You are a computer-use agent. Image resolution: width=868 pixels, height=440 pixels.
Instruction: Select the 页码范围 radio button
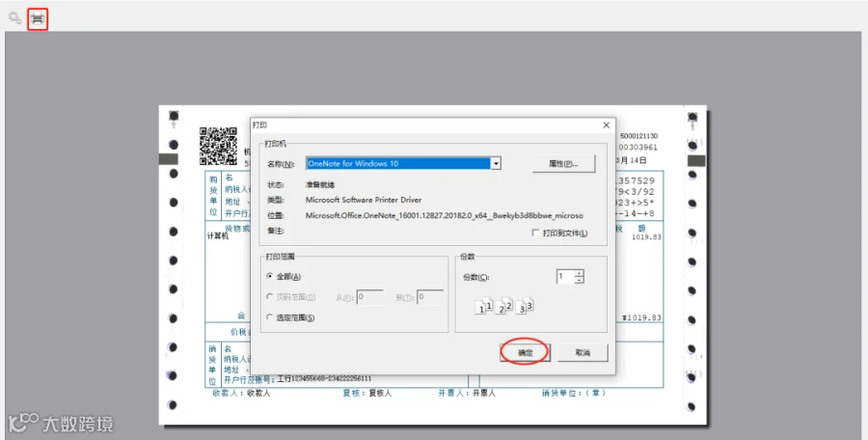point(270,296)
